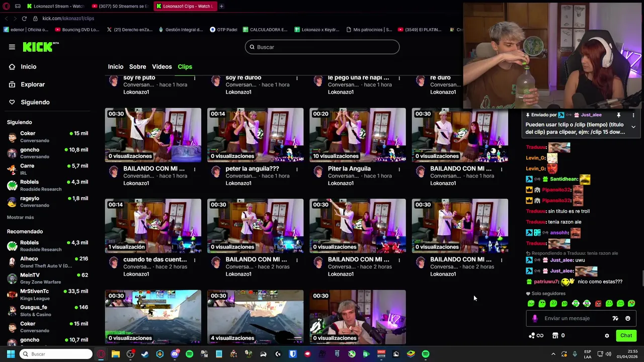This screenshot has width=644, height=362.
Task: Click the Kick logo
Action: point(41,47)
